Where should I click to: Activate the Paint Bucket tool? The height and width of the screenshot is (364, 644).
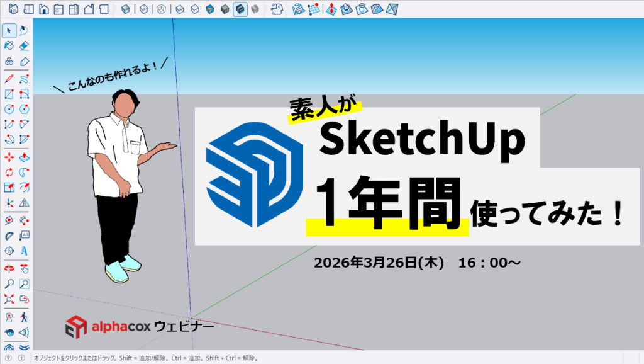(x=9, y=45)
